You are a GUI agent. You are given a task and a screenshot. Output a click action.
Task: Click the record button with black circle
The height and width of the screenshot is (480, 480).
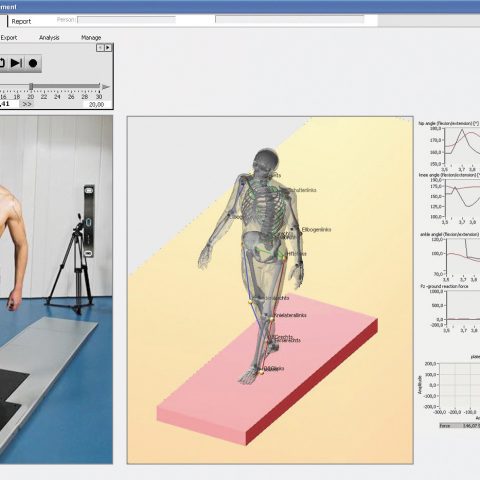[x=33, y=63]
